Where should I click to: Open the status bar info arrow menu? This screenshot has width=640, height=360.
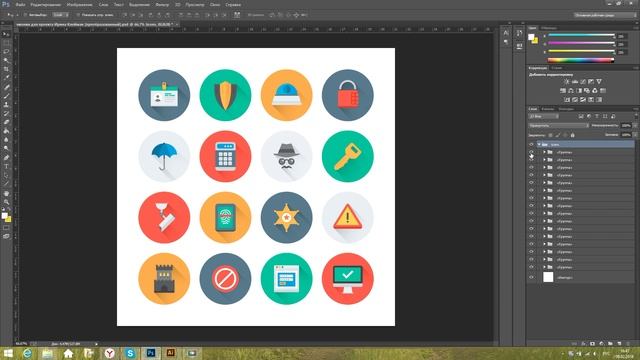96,344
